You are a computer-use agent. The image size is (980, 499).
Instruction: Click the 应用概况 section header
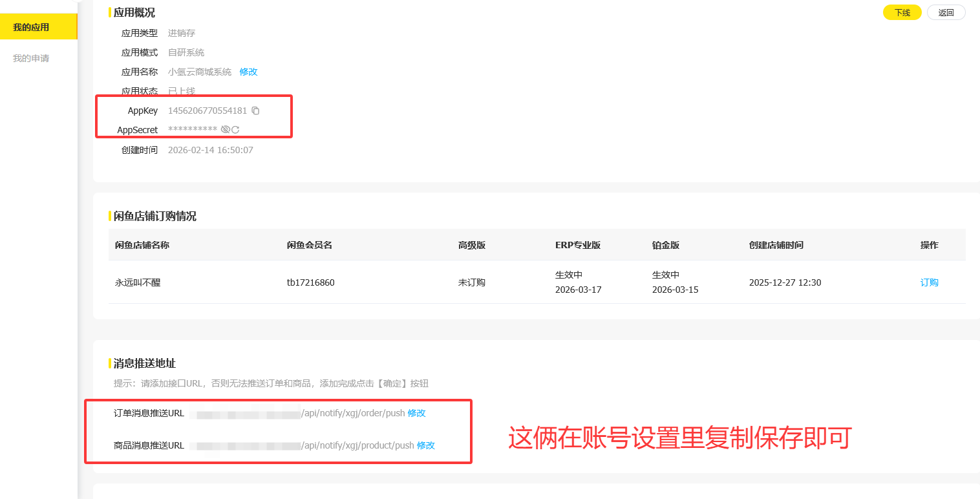click(133, 12)
